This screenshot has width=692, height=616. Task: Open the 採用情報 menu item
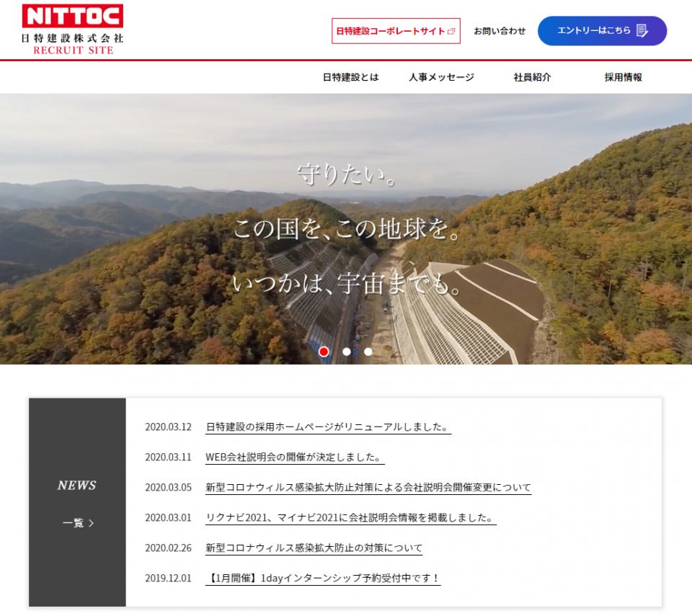623,77
